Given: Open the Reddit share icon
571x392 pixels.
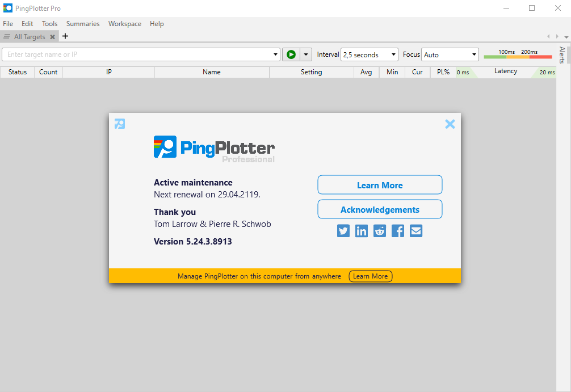Looking at the screenshot, I should (x=380, y=231).
